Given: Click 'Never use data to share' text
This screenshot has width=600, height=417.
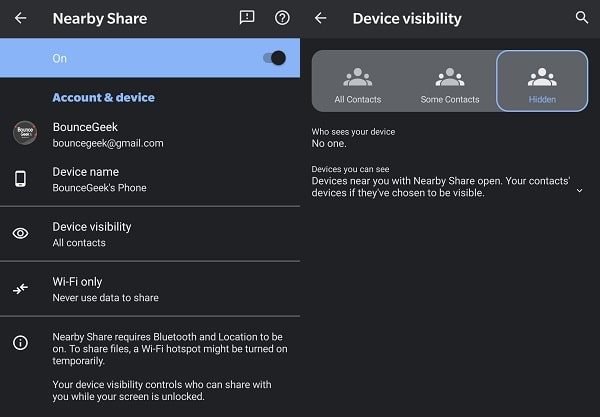Looking at the screenshot, I should pyautogui.click(x=106, y=298).
